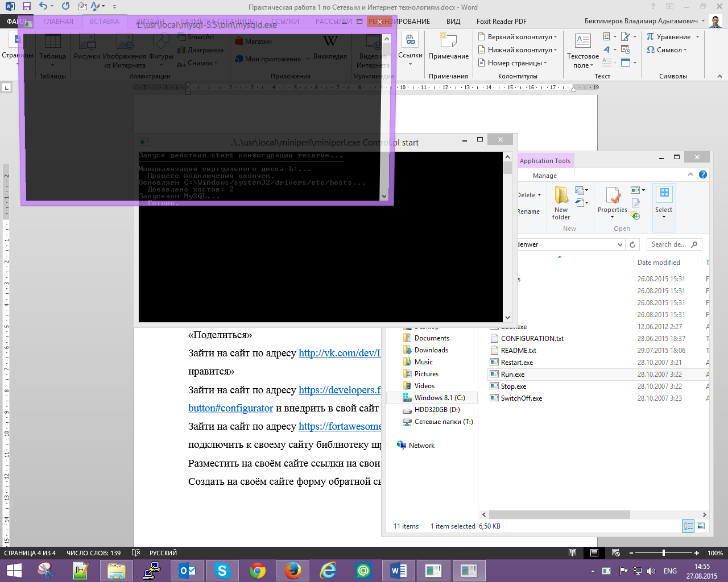Switch Explorer to the details view
This screenshot has width=728, height=582.
tap(688, 526)
